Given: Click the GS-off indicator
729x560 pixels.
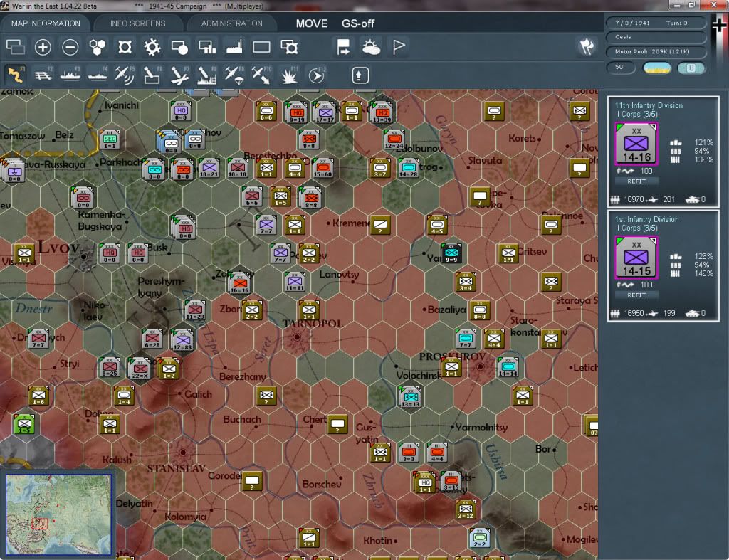Looking at the screenshot, I should (358, 23).
